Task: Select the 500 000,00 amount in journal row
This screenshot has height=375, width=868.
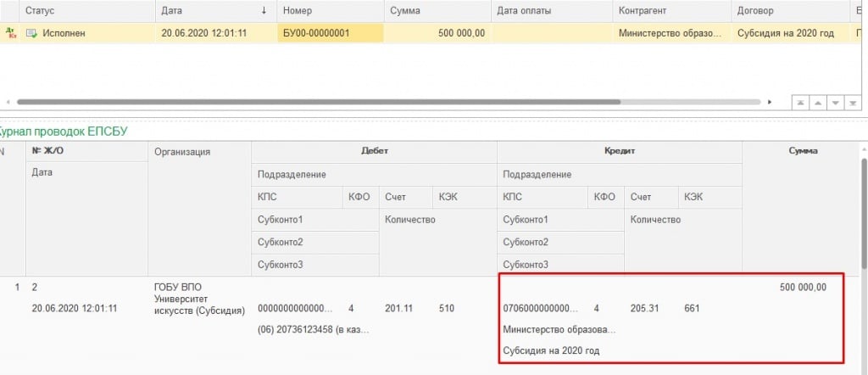Action: (x=803, y=288)
